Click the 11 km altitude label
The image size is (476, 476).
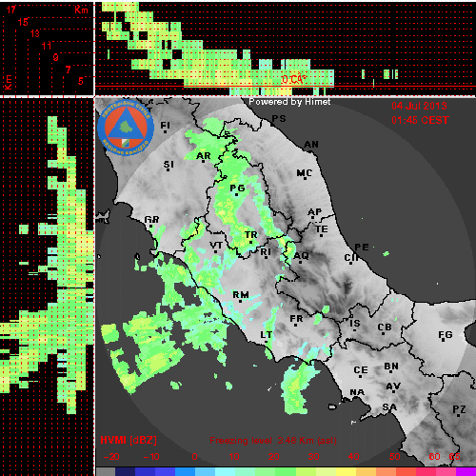(x=47, y=46)
